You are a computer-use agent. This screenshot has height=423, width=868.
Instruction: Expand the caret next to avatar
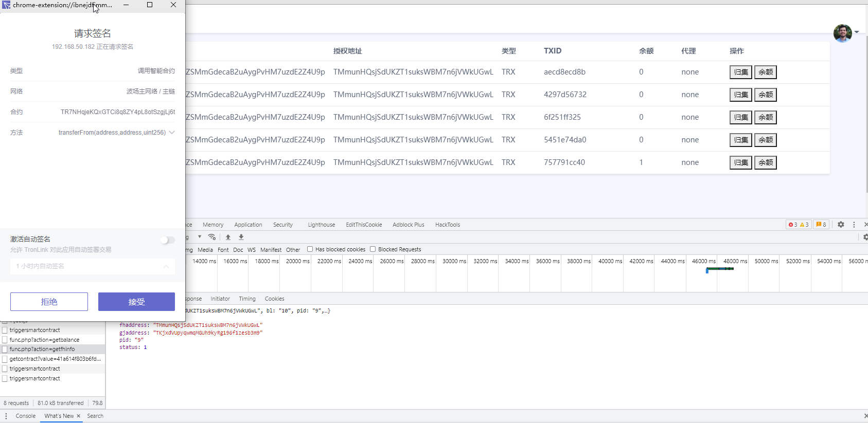coord(857,32)
